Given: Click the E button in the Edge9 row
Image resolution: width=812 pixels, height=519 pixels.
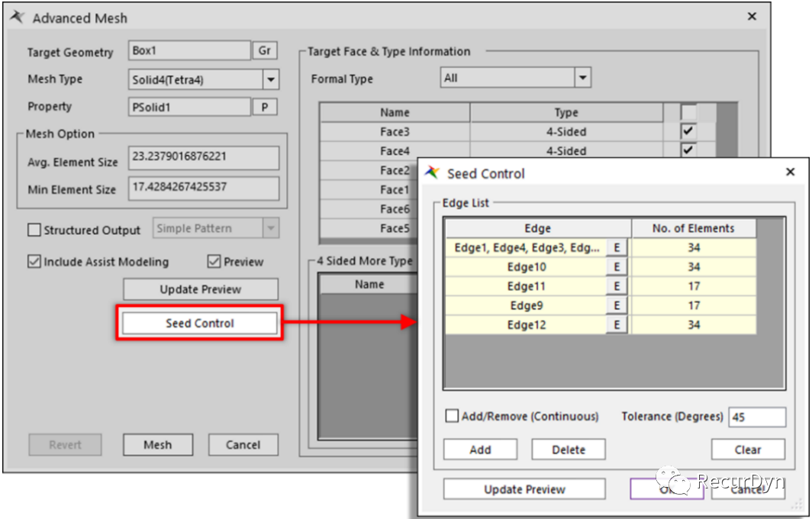Looking at the screenshot, I should click(617, 305).
